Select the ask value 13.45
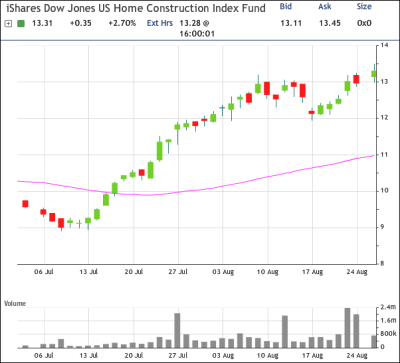Screen dimensions: 400x363 (330, 23)
